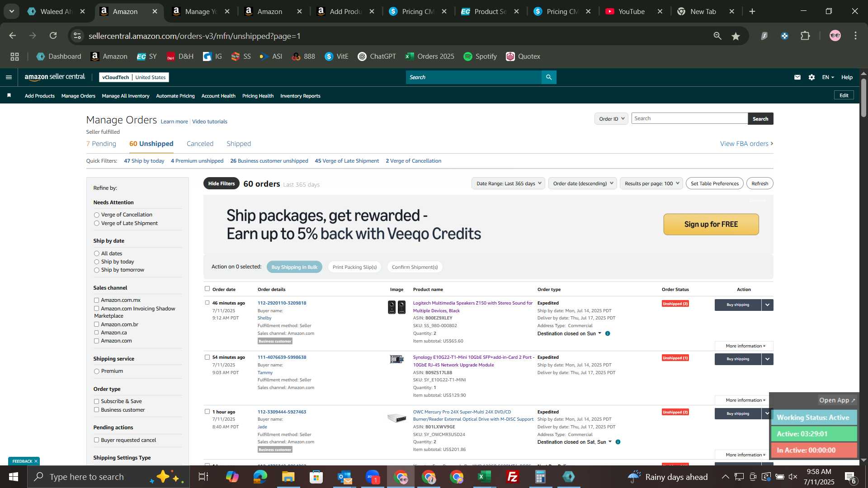Viewport: 868px width, 488px height.
Task: Open FileZilla from the Windows taskbar
Action: coord(513,477)
